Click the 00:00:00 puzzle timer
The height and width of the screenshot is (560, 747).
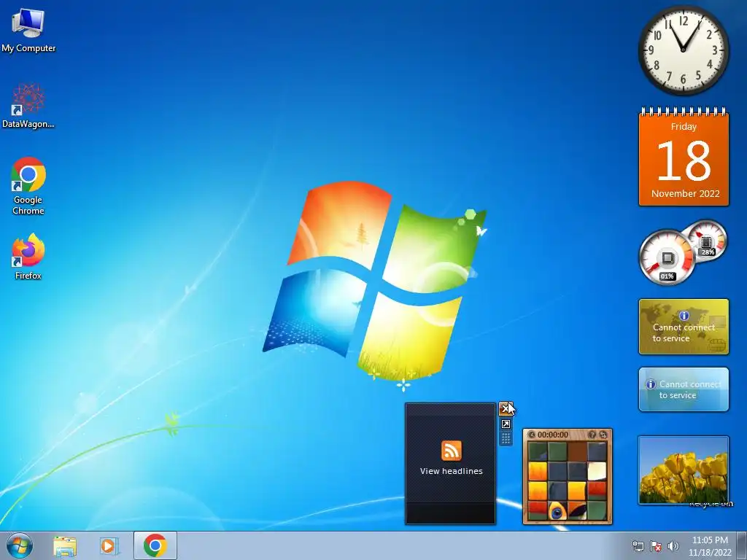553,435
